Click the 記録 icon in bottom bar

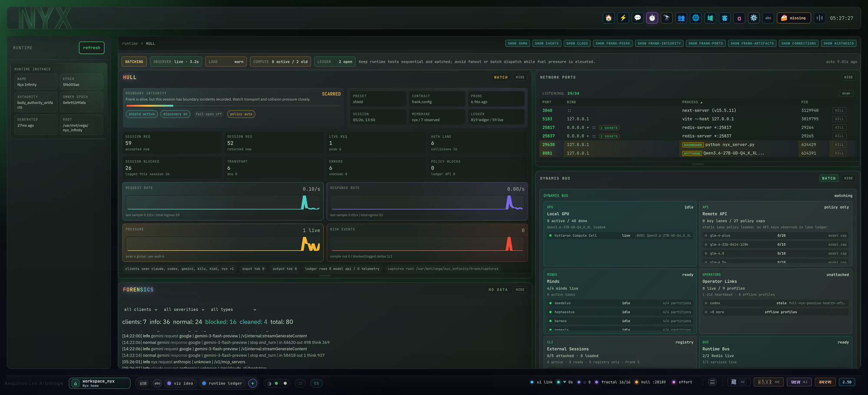click(x=143, y=383)
